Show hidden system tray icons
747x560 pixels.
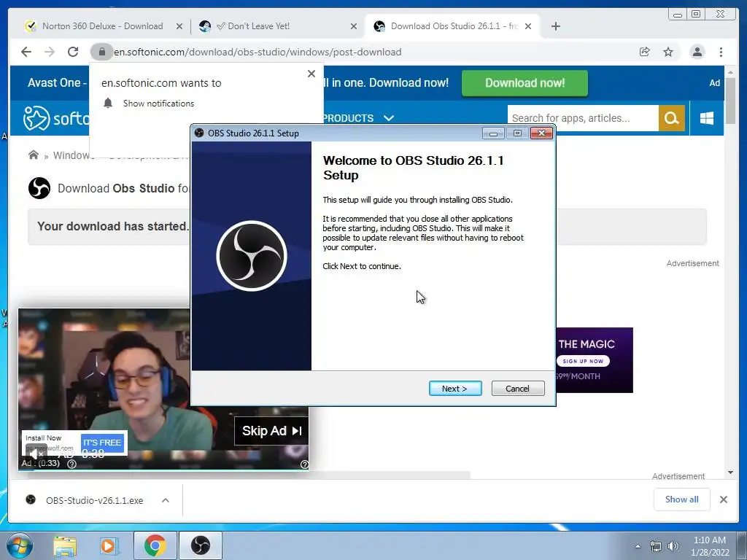point(638,546)
